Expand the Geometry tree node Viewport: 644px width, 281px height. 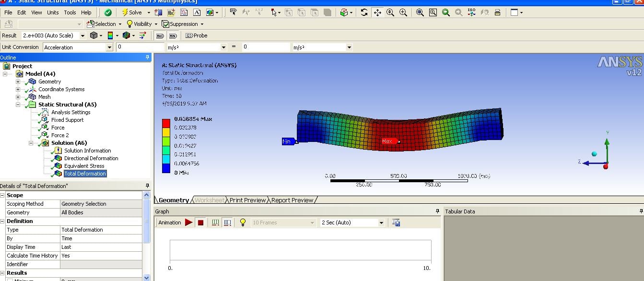18,82
